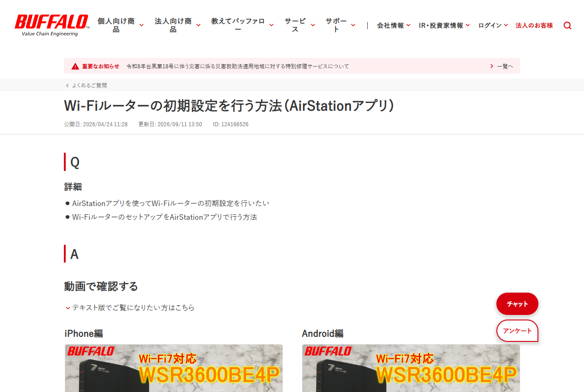Click the red warning triangle icon
The image size is (584, 392).
(75, 67)
